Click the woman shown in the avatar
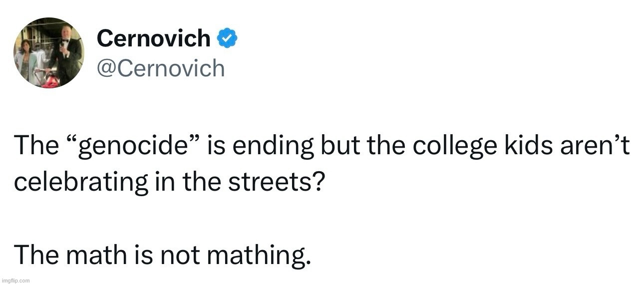Screen dimensions: 644x285 coord(26,57)
